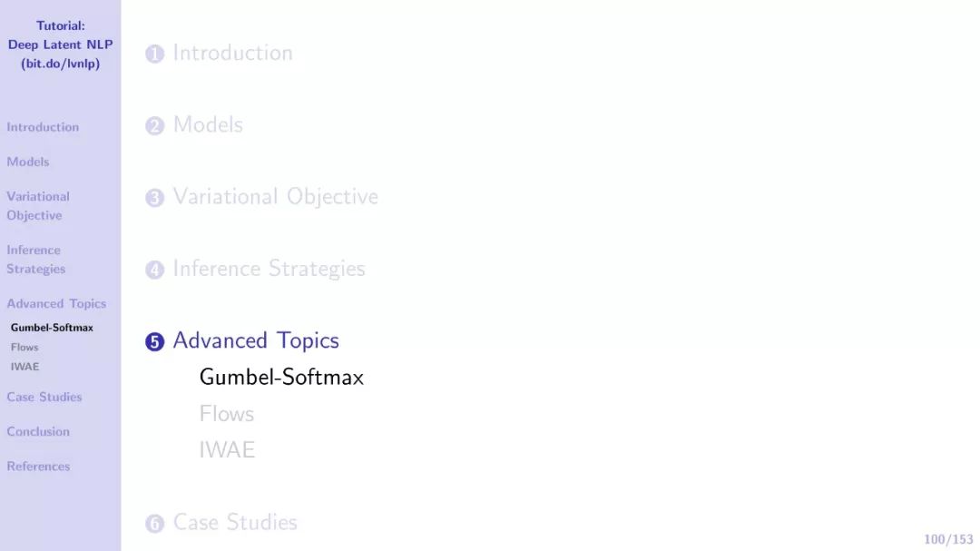This screenshot has height=551, width=980.
Task: Jump to Case Studies in sidebar
Action: [44, 397]
